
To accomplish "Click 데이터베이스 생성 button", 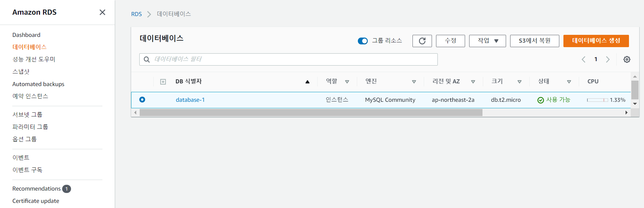I will click(x=596, y=41).
